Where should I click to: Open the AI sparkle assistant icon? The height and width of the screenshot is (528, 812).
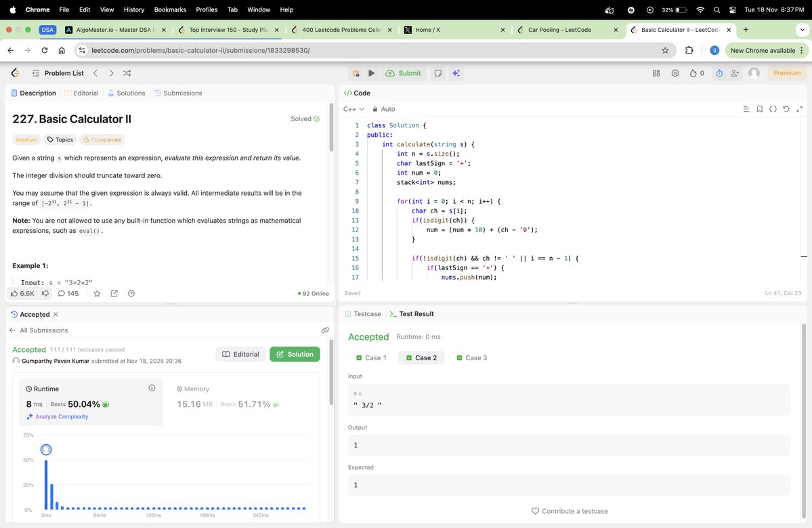click(x=456, y=73)
